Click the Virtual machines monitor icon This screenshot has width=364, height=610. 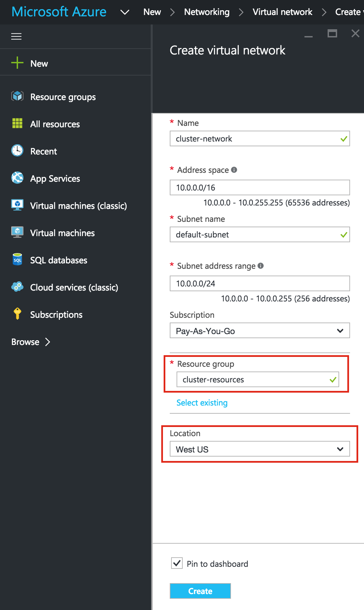coord(17,232)
